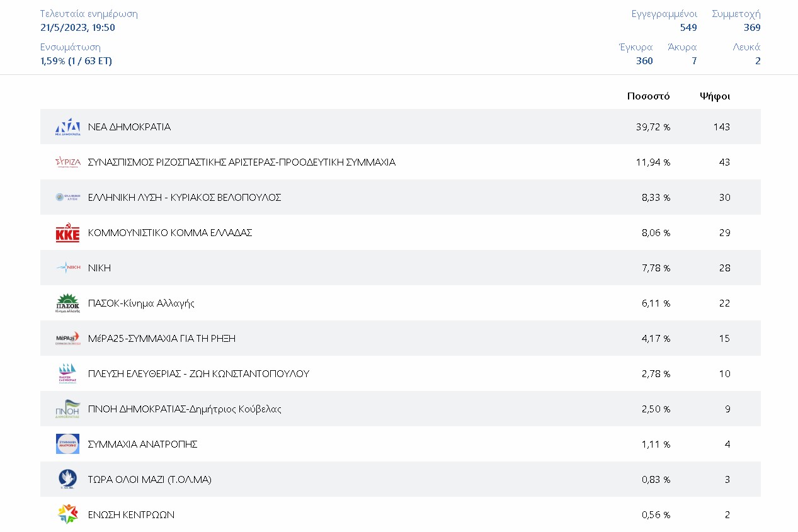Click the 0,56 % percentage value
The height and width of the screenshot is (532, 798).
click(656, 514)
